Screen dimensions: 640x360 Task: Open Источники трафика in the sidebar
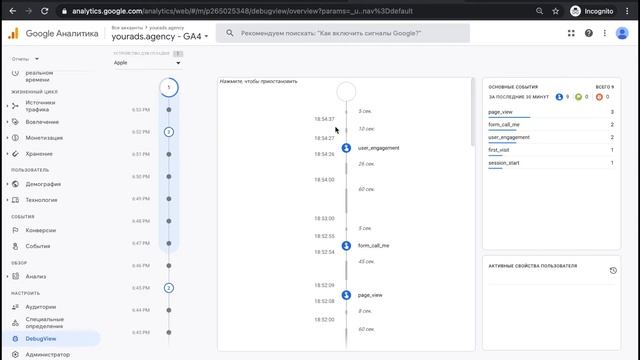pos(40,106)
